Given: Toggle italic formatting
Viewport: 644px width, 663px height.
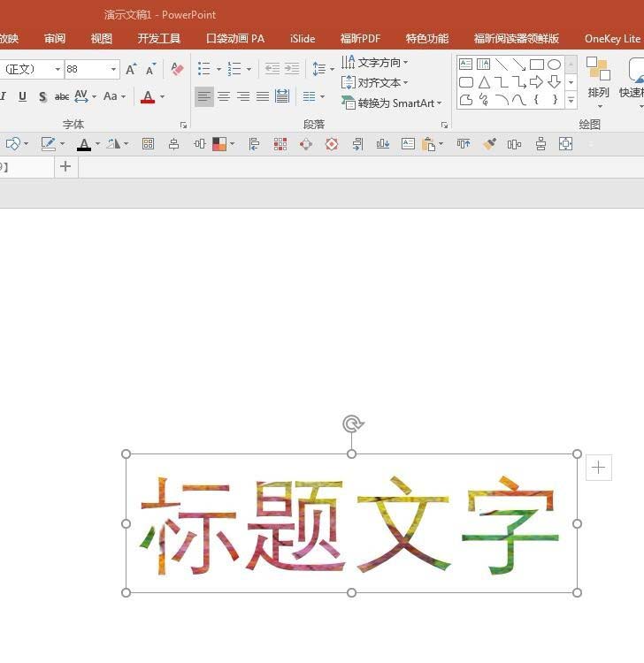Looking at the screenshot, I should click(x=3, y=96).
